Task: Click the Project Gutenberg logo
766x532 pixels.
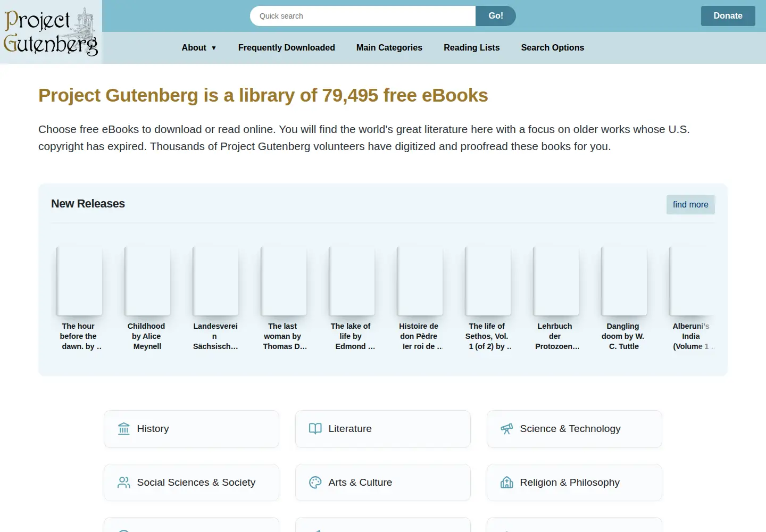Action: click(x=51, y=32)
